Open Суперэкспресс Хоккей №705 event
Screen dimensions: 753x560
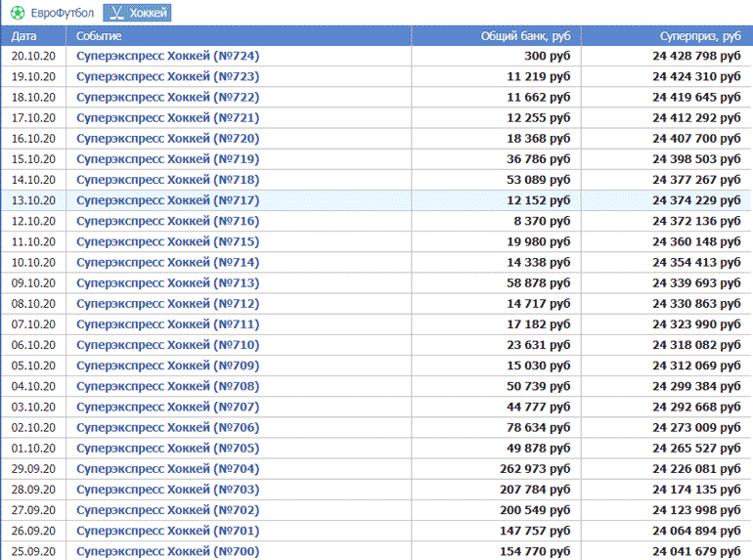pyautogui.click(x=167, y=449)
